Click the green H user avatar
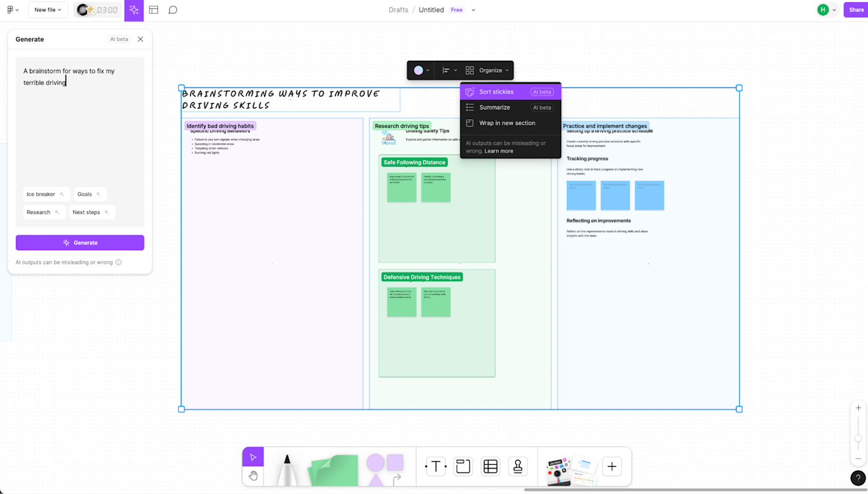Viewport: 868px width, 494px height. coord(823,10)
